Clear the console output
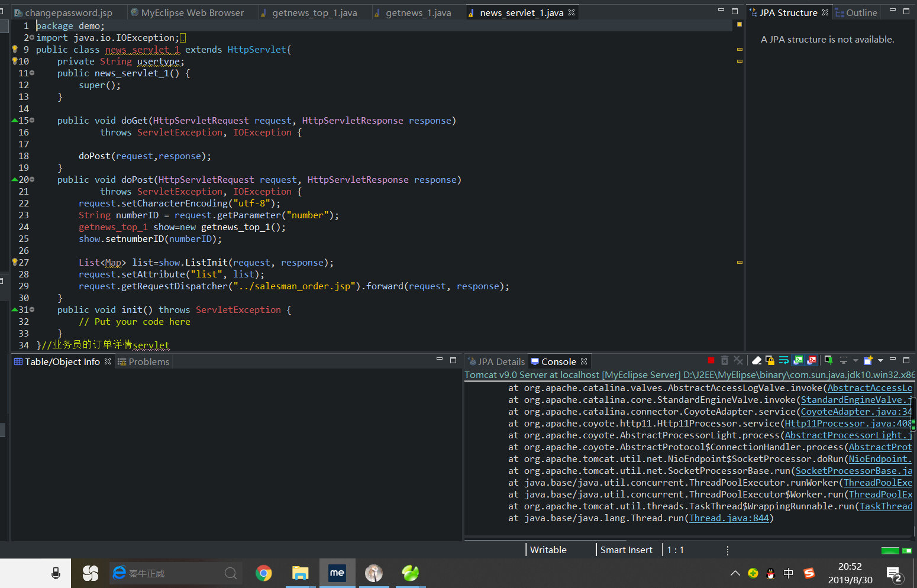This screenshot has height=588, width=917. point(757,360)
